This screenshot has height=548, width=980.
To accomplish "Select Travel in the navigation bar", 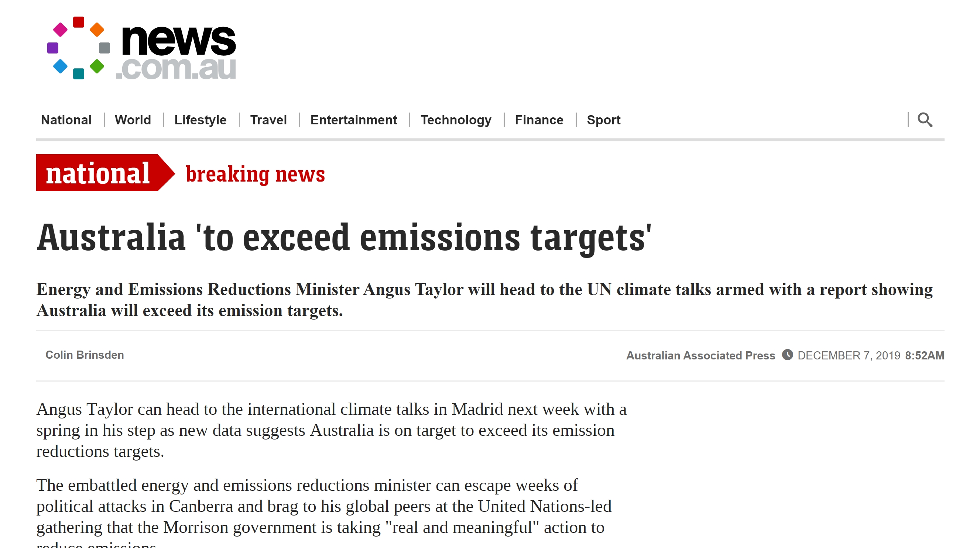I will pos(268,120).
